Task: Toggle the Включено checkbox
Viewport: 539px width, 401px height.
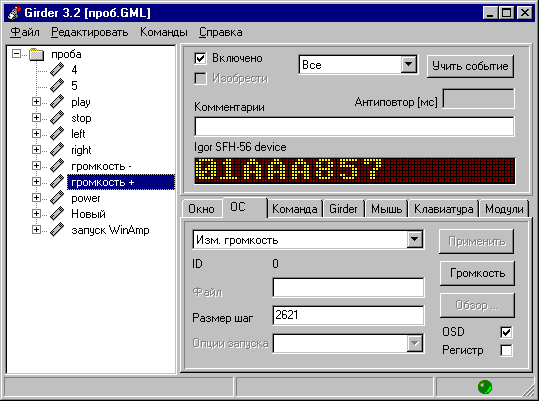Action: tap(200, 58)
